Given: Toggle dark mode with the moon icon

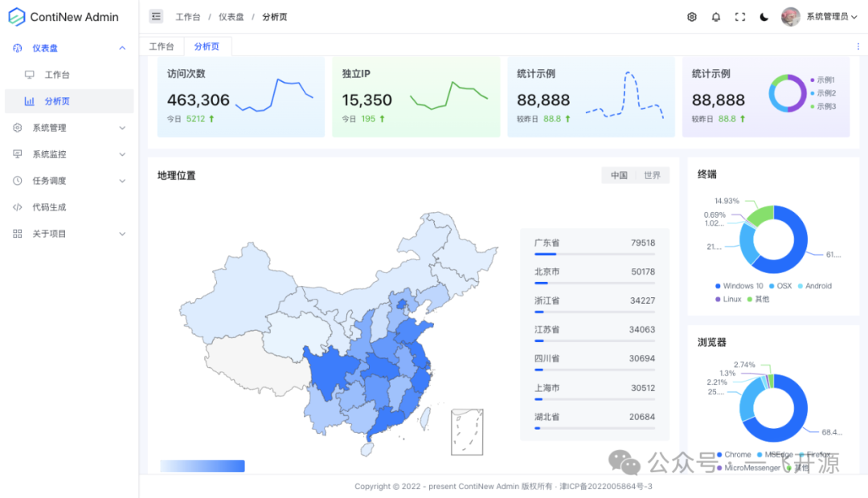Looking at the screenshot, I should (x=763, y=16).
